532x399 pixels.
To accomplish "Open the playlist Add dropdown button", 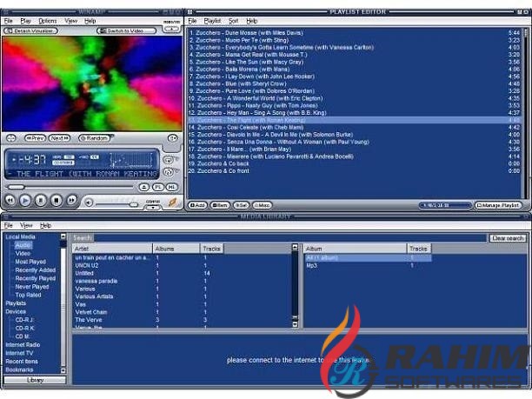I will pos(197,205).
